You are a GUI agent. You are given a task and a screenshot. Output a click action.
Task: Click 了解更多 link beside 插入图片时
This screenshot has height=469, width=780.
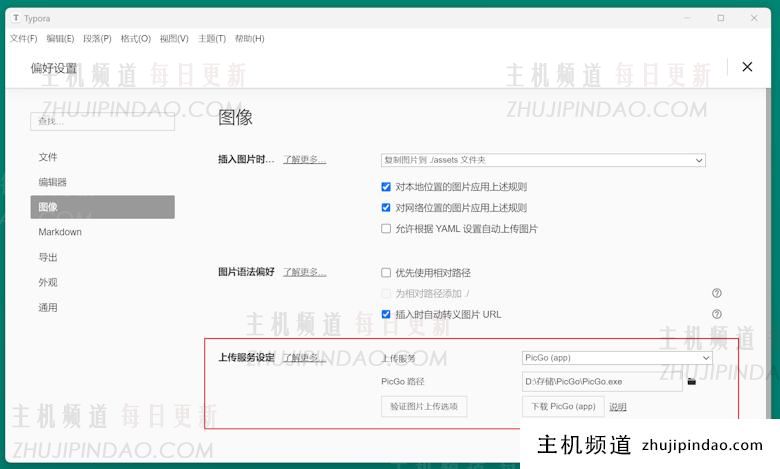(304, 159)
